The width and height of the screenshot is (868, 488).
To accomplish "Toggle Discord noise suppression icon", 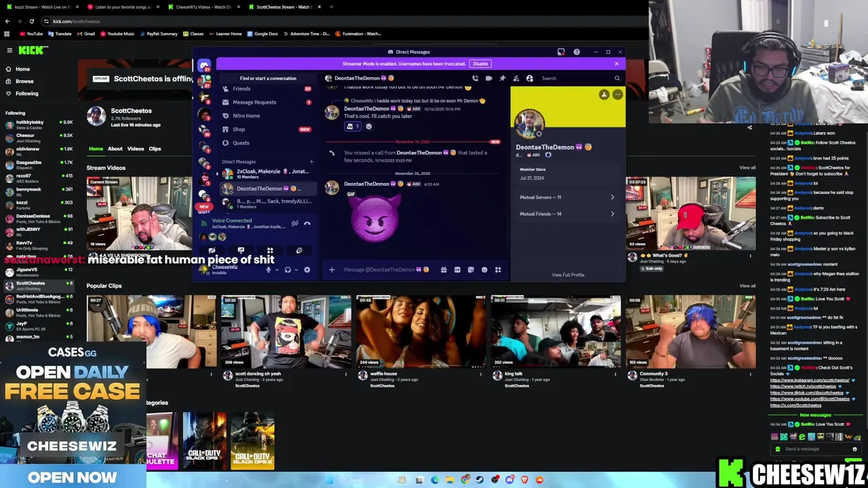I will point(294,223).
